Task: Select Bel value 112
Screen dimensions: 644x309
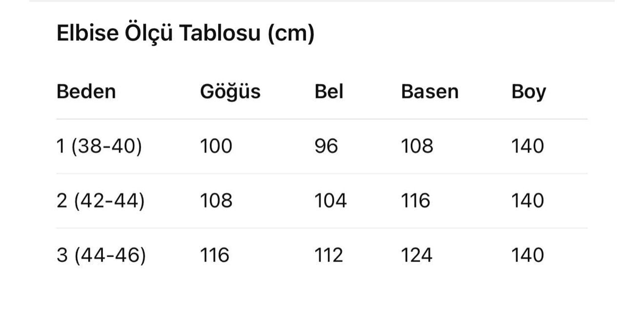Action: [x=329, y=255]
